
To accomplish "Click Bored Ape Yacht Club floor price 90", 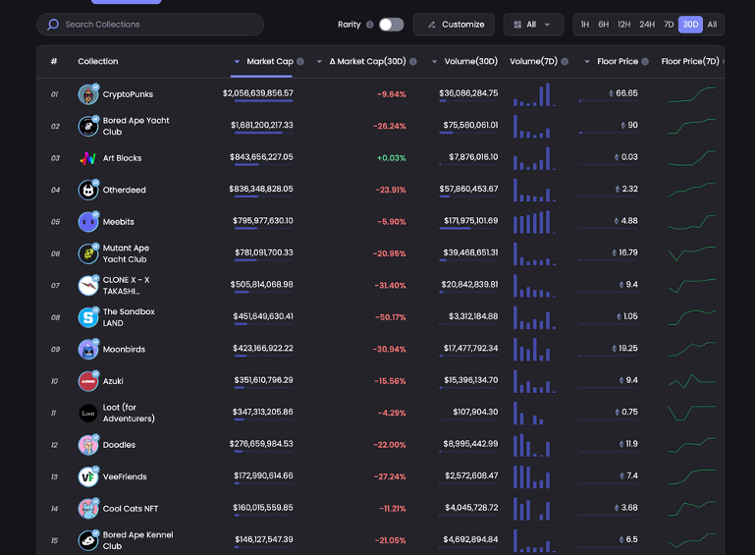I will (629, 125).
